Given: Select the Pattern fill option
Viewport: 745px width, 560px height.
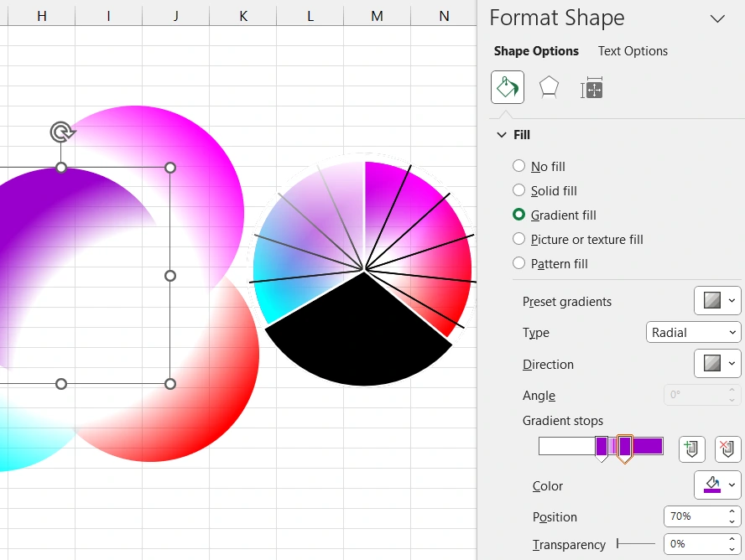Looking at the screenshot, I should coord(518,263).
